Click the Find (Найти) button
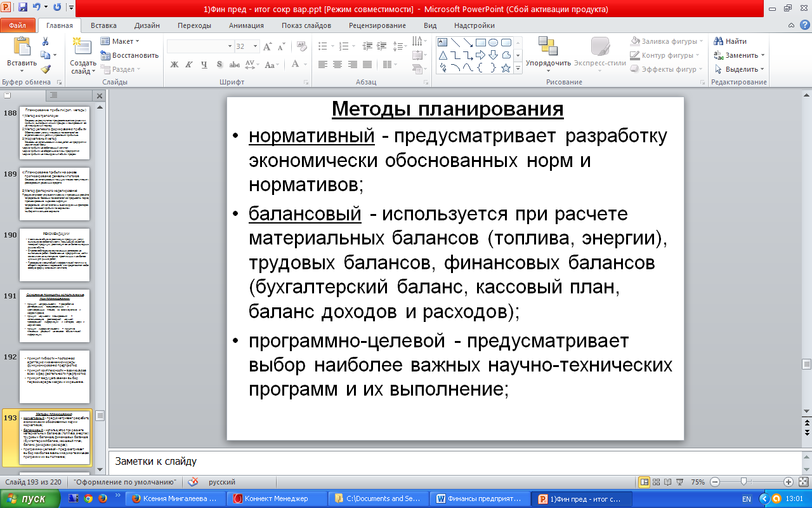Viewport: 812px width, 508px height. [731, 41]
